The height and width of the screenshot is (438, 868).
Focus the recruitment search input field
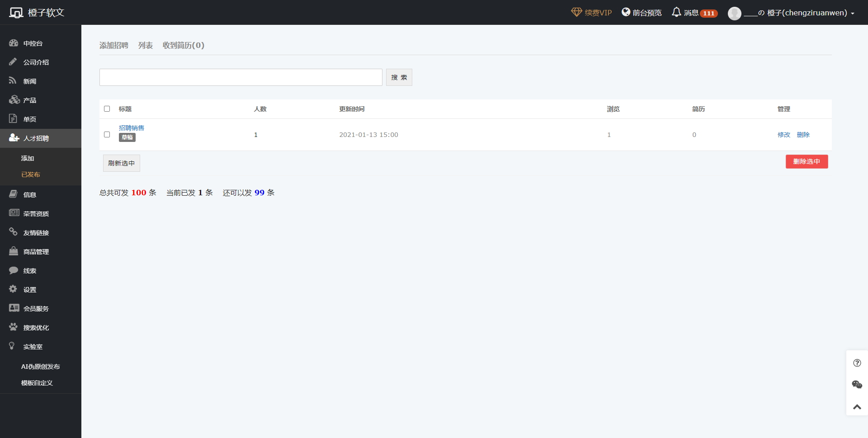tap(241, 77)
